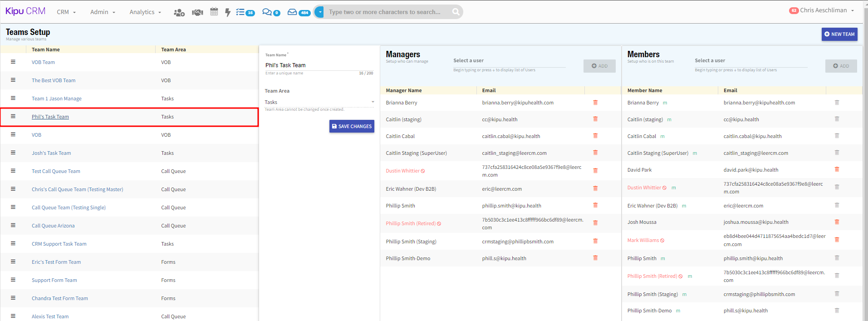Image resolution: width=868 pixels, height=321 pixels.
Task: Open the Analytics menu
Action: point(145,12)
